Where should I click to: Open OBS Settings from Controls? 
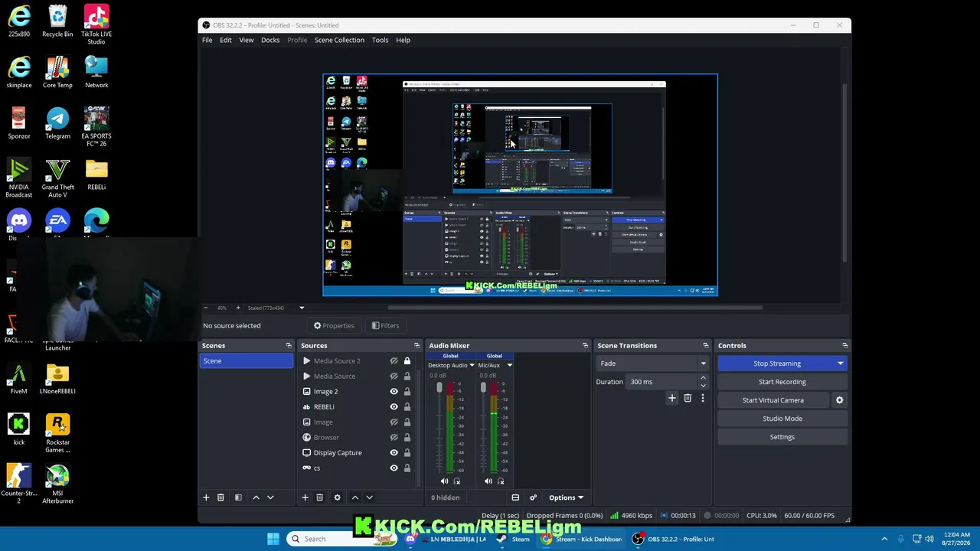tap(782, 437)
